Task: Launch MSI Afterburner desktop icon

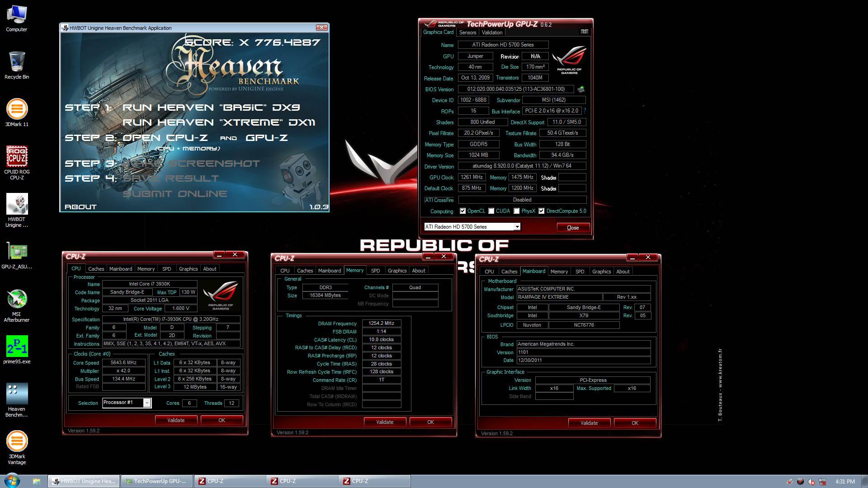Action: pos(17,306)
